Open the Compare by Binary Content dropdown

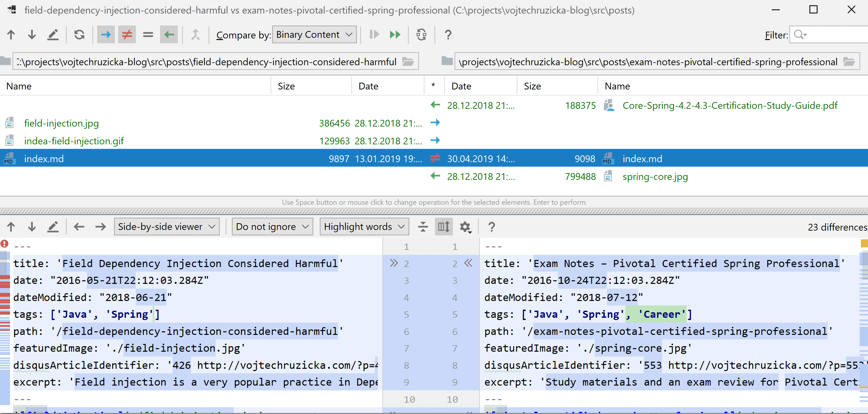click(314, 35)
